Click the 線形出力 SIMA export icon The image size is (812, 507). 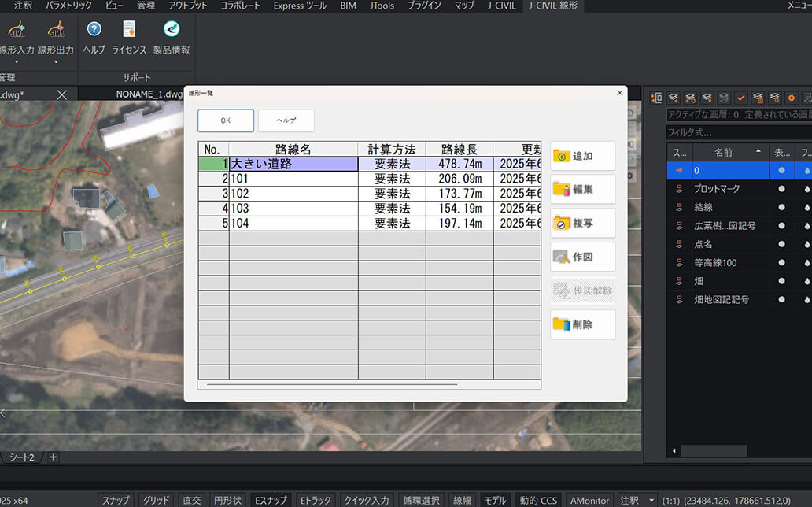coord(55,30)
